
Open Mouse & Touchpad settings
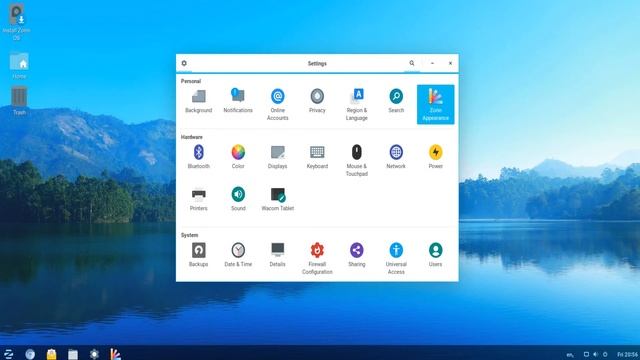[x=357, y=160]
